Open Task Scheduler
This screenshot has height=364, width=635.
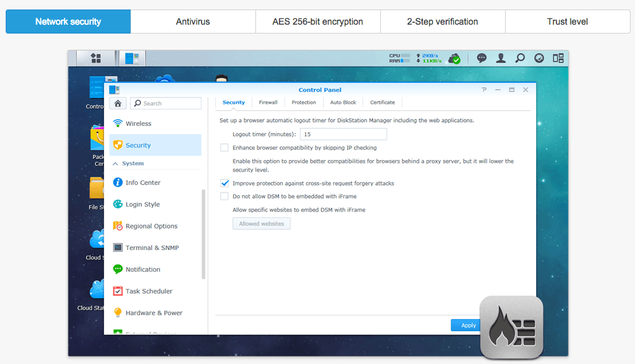pos(155,291)
